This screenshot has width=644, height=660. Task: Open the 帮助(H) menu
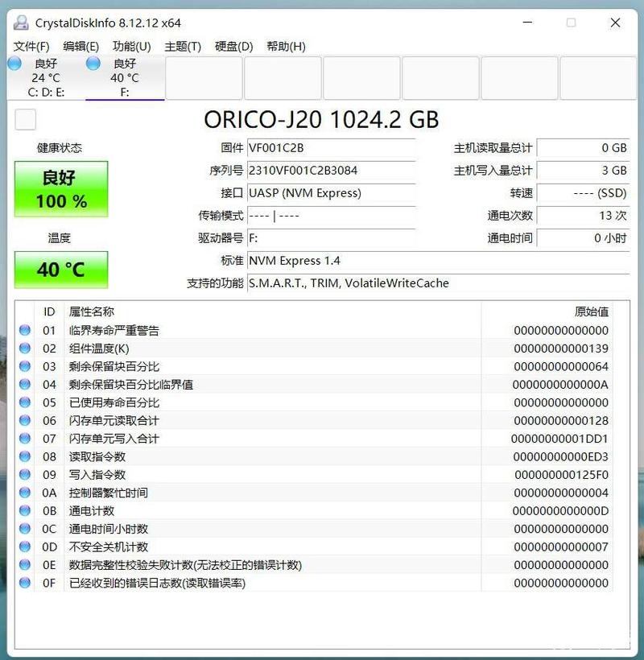pyautogui.click(x=287, y=47)
